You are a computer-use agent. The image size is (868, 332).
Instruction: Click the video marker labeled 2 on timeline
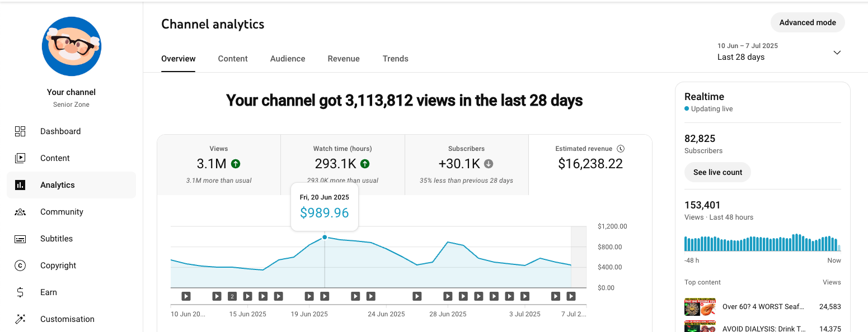pyautogui.click(x=232, y=296)
